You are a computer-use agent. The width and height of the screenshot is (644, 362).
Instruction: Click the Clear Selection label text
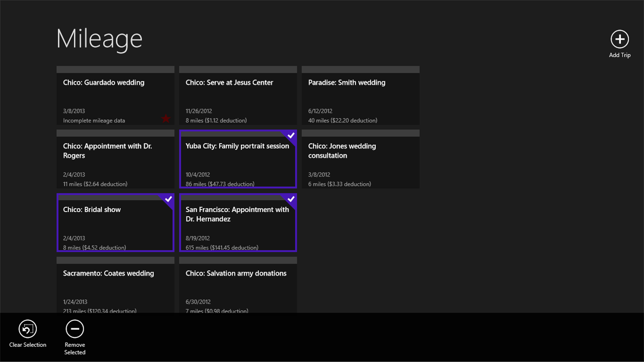pyautogui.click(x=28, y=345)
